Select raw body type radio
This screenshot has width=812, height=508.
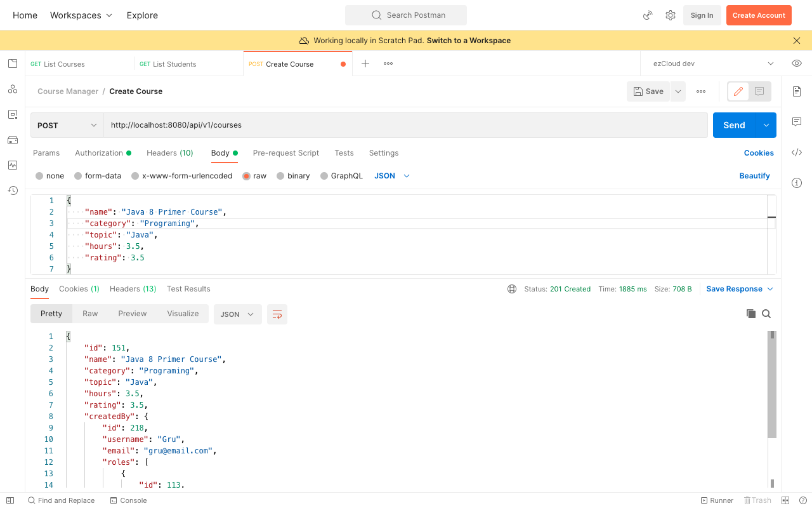tap(246, 176)
